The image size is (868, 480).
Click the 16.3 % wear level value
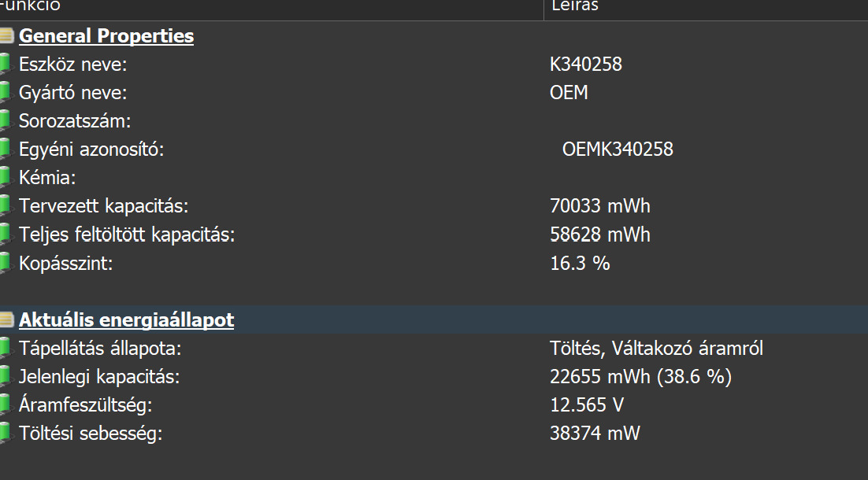click(580, 263)
